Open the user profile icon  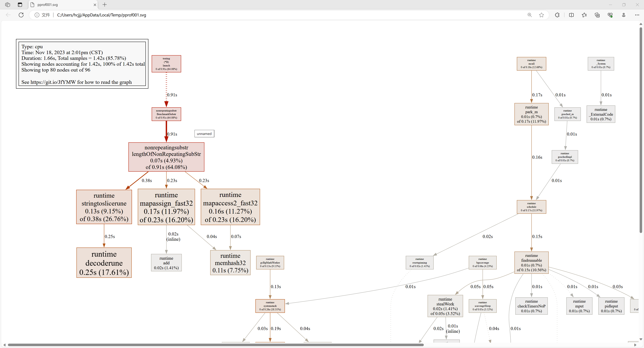624,15
